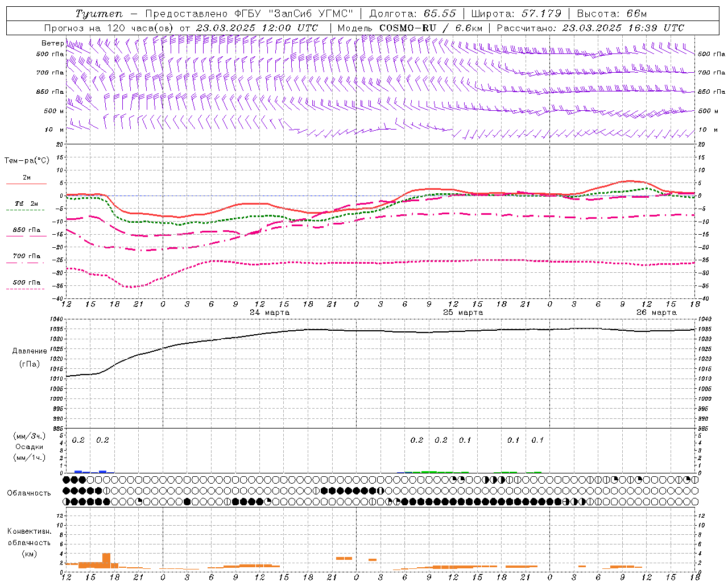Click the '25 марта' date label
The image size is (728, 582).
[462, 313]
